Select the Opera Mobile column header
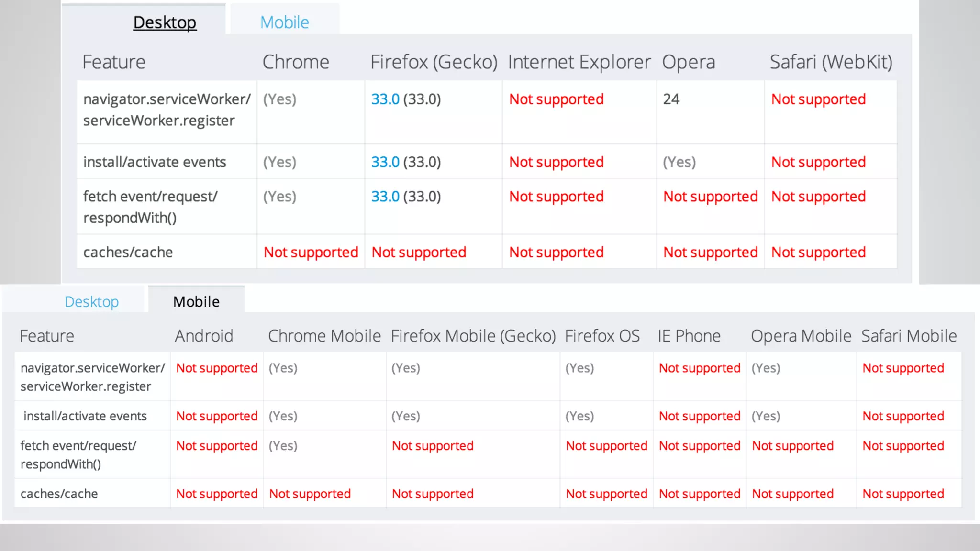Image resolution: width=980 pixels, height=551 pixels. click(801, 336)
